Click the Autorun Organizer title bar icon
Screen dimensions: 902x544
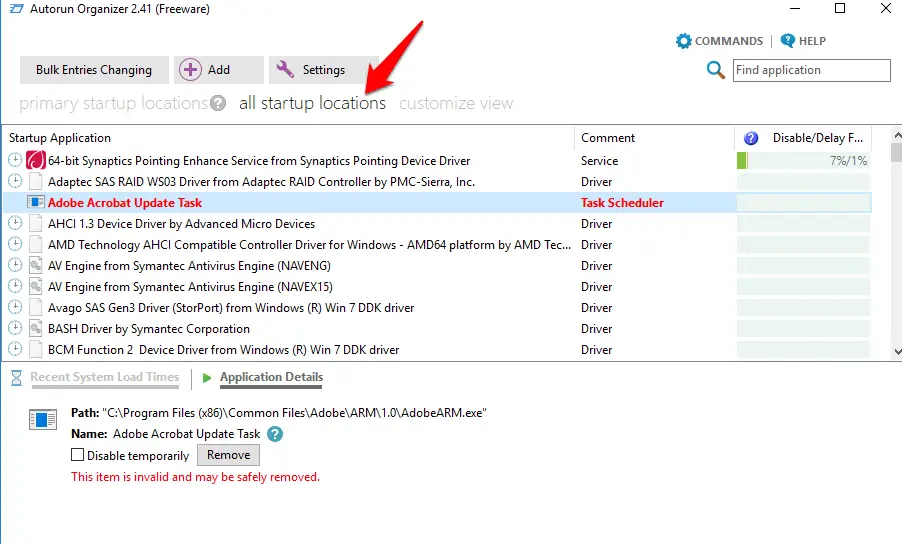(17, 9)
